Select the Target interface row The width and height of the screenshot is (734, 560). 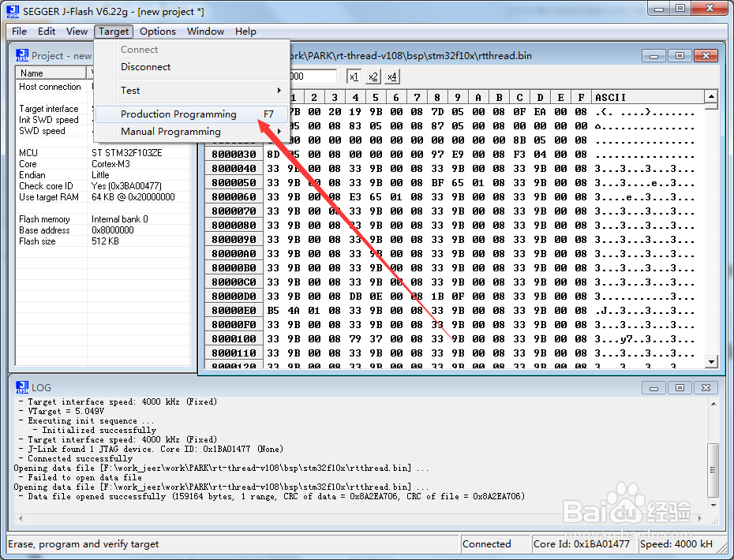click(55, 109)
